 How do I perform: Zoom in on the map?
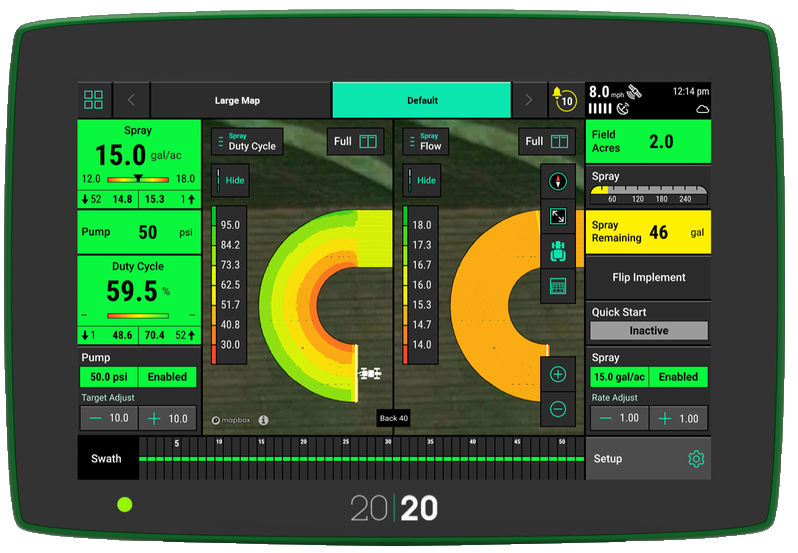tap(558, 374)
